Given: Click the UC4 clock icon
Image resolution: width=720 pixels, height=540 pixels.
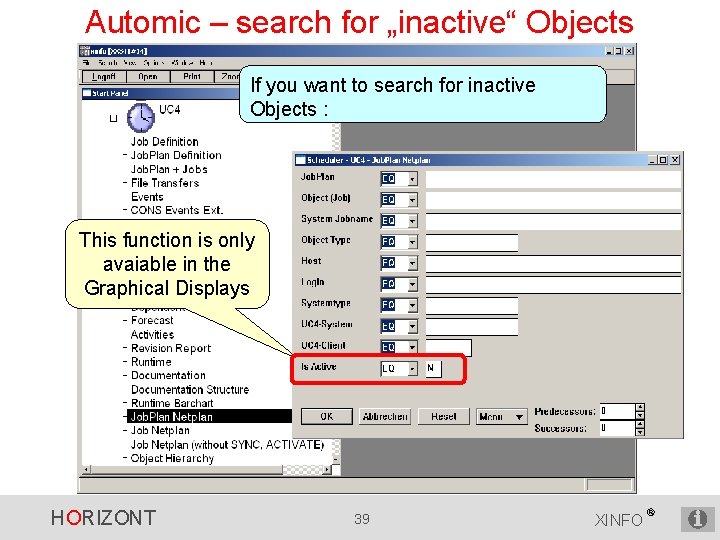Looking at the screenshot, I should click(141, 118).
